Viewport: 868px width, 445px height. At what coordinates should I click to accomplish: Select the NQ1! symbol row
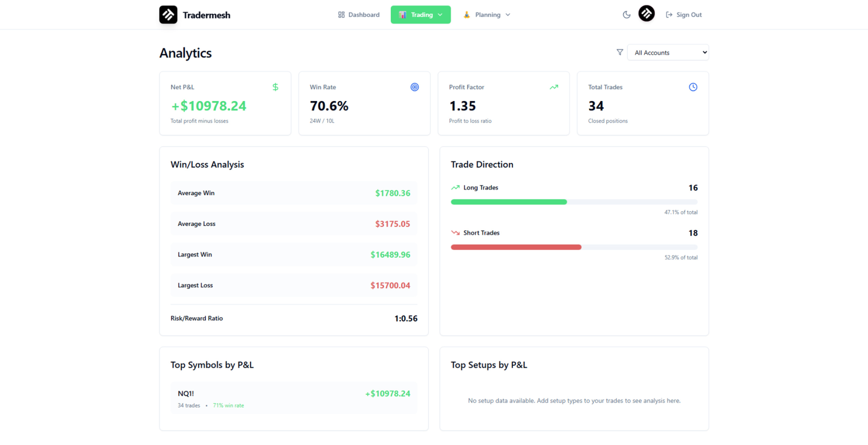(294, 398)
